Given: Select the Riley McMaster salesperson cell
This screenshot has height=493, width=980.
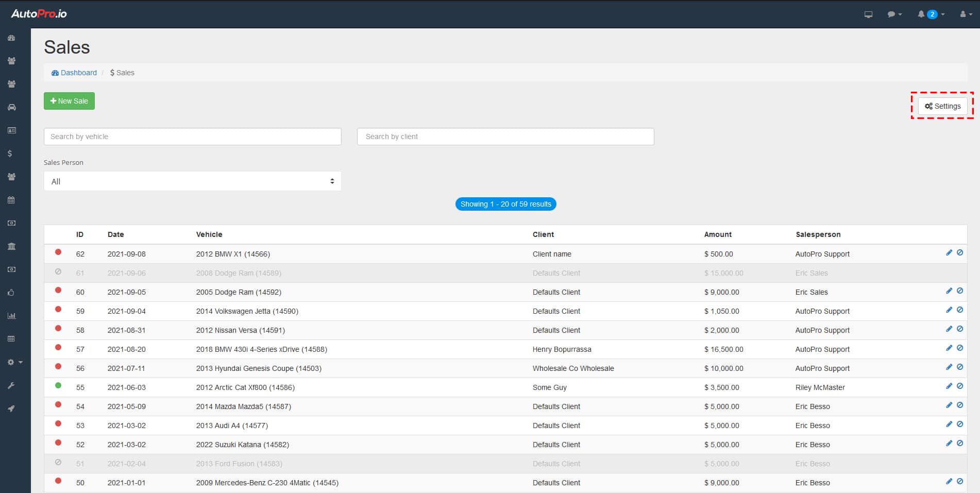Looking at the screenshot, I should tap(820, 387).
